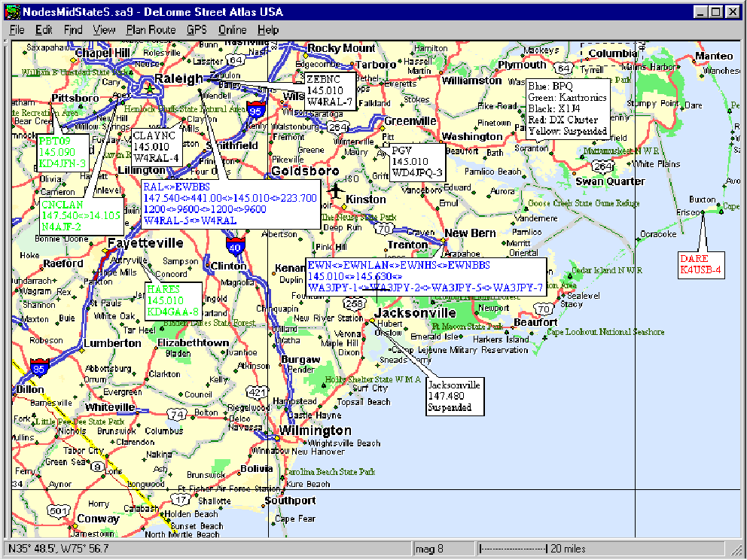Click the US 264 shield near Greenville
Image resolution: width=747 pixels, height=560 pixels.
(338, 128)
